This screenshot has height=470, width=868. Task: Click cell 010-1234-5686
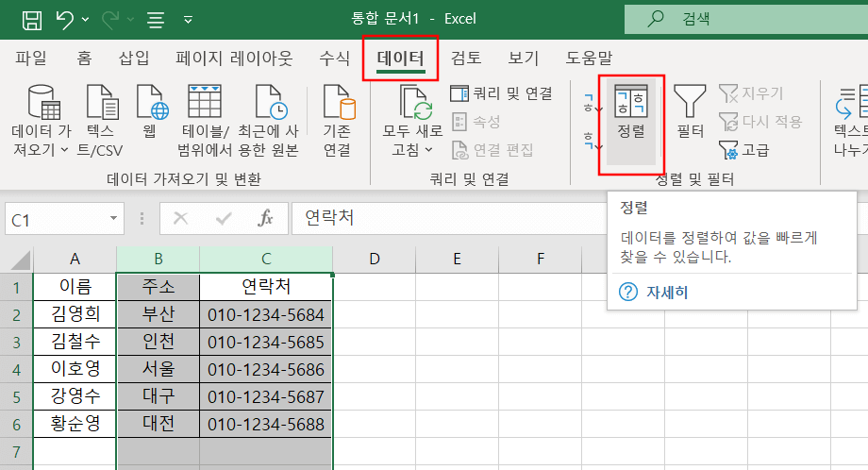pyautogui.click(x=266, y=369)
